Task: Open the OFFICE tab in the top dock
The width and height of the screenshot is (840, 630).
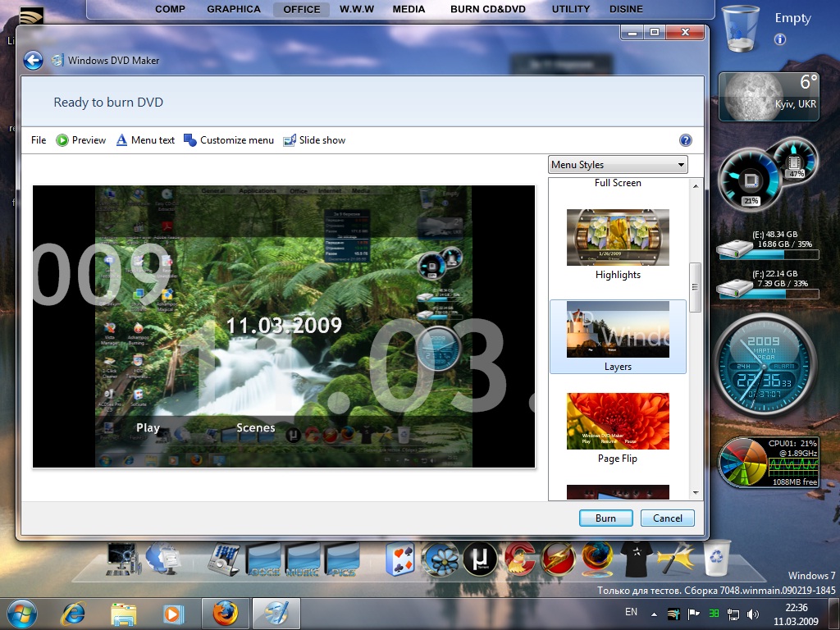Action: (302, 9)
